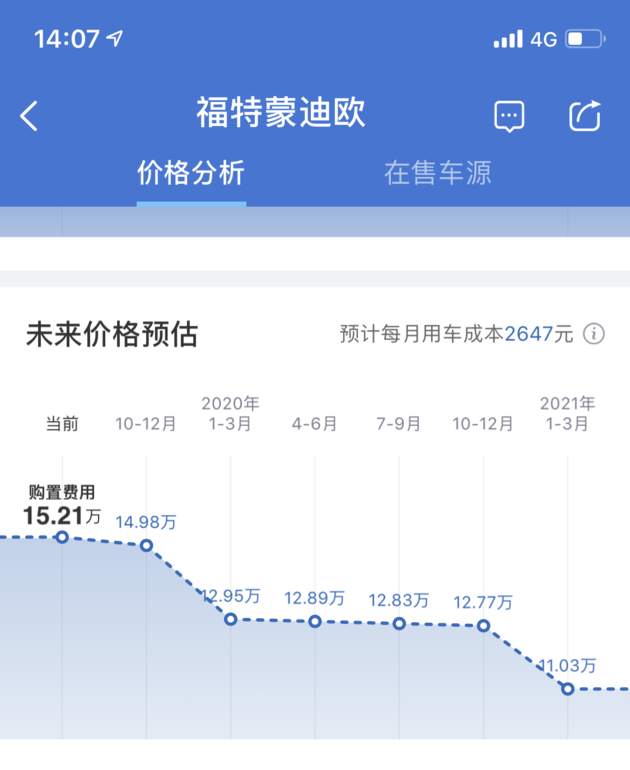Image resolution: width=630 pixels, height=770 pixels.
Task: Select the 12.83万 data point
Action: (399, 624)
